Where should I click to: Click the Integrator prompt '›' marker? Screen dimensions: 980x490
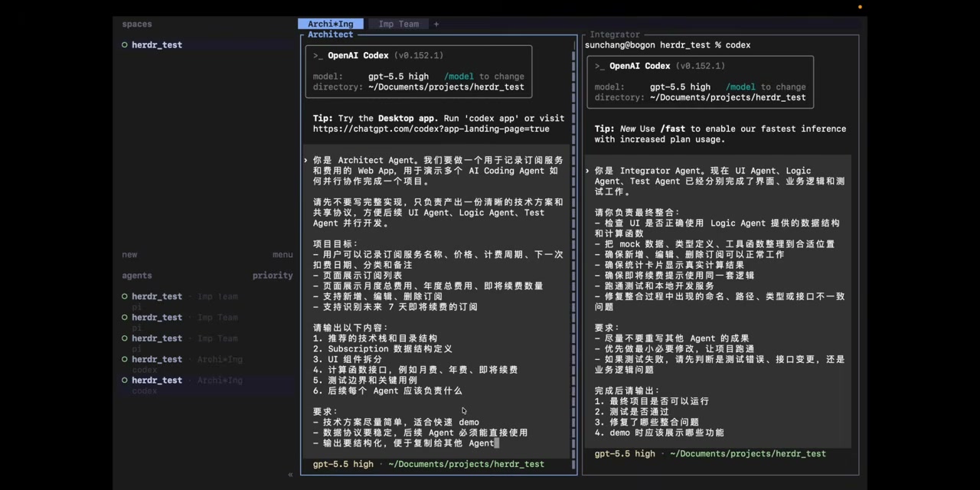pyautogui.click(x=588, y=171)
